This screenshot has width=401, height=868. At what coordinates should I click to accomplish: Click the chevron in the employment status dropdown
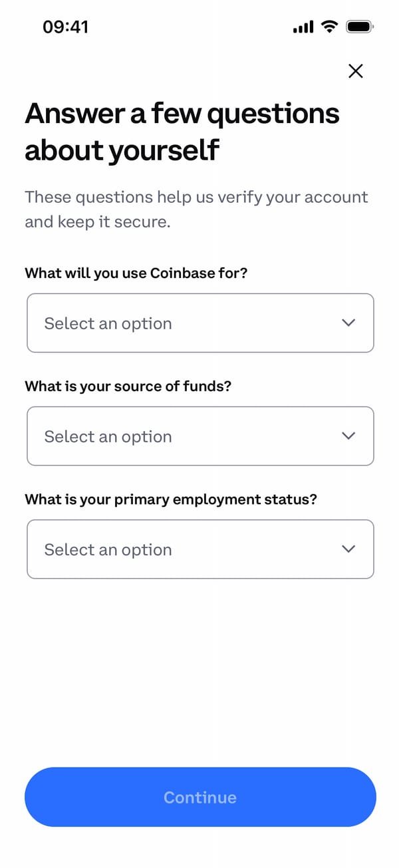pos(348,549)
